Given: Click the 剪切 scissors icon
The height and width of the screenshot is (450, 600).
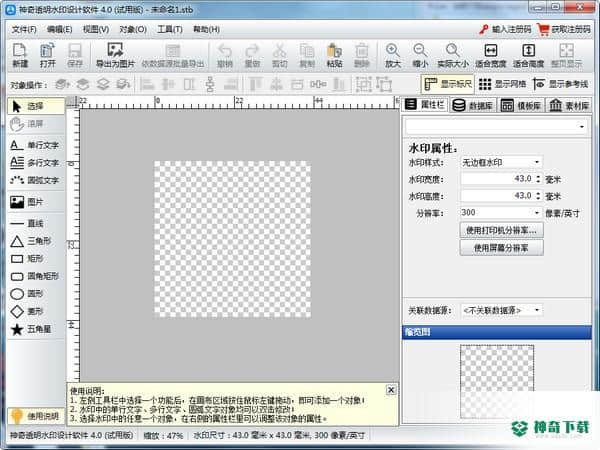Looking at the screenshot, I should 279,55.
